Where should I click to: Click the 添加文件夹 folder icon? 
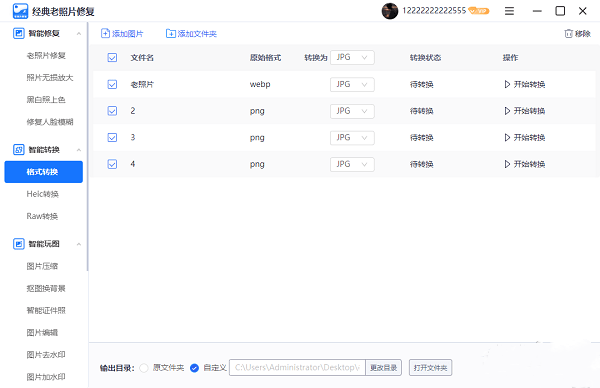171,34
